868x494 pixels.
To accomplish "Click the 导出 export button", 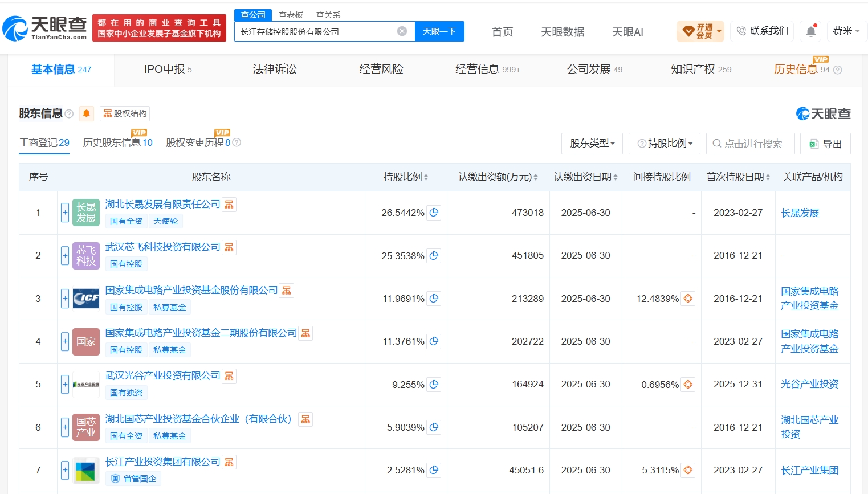I will 825,144.
